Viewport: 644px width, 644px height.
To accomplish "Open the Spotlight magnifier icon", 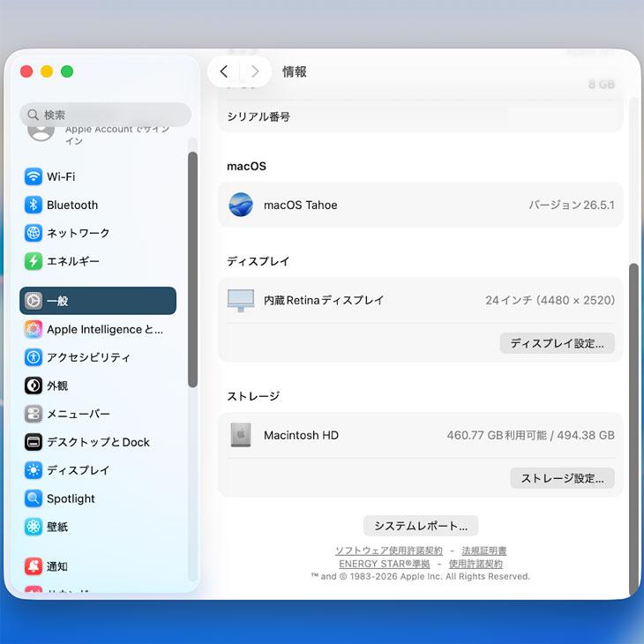I will (x=34, y=498).
